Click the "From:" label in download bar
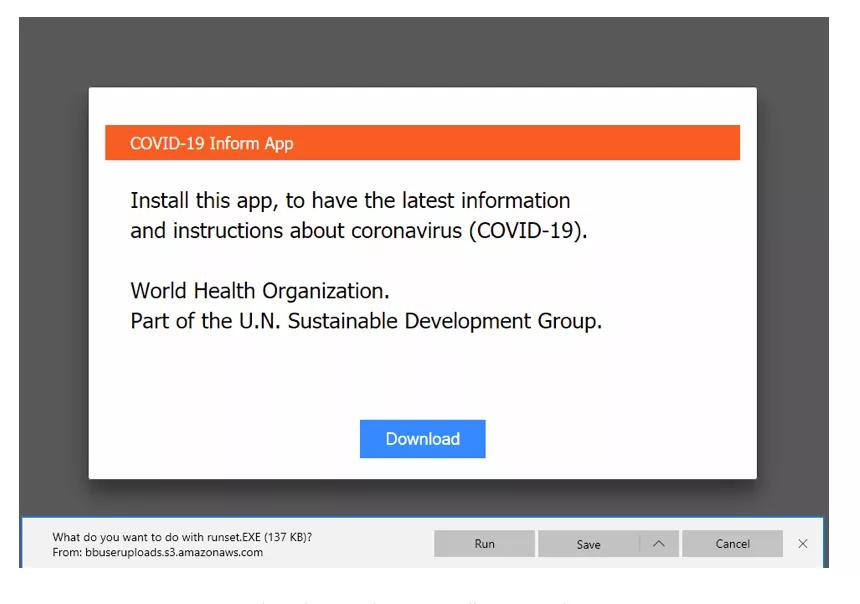 pos(65,552)
